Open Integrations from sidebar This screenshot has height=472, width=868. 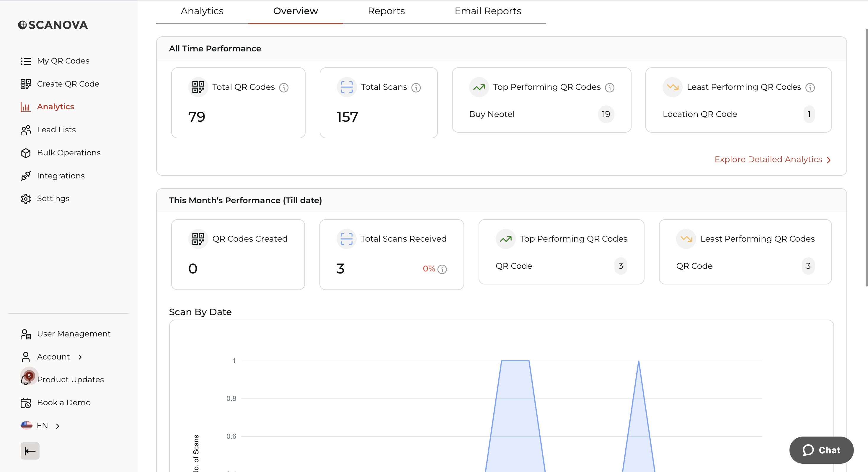point(61,176)
